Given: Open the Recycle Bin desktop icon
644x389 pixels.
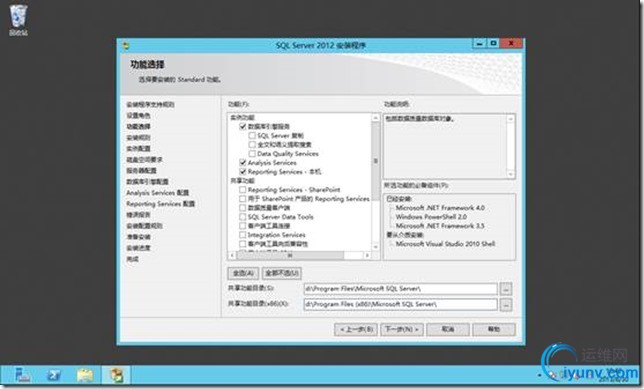Looking at the screenshot, I should [x=18, y=21].
